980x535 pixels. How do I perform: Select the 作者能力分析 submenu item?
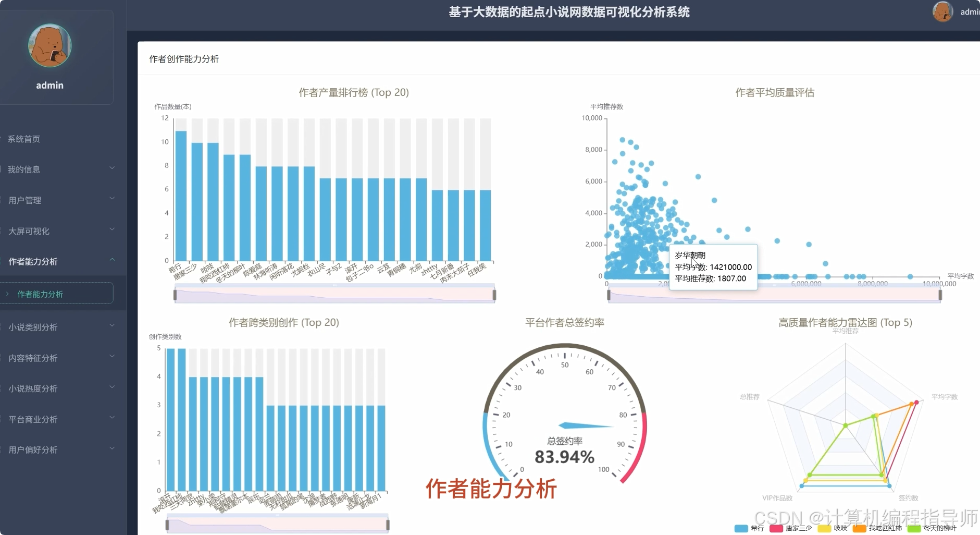tap(40, 294)
